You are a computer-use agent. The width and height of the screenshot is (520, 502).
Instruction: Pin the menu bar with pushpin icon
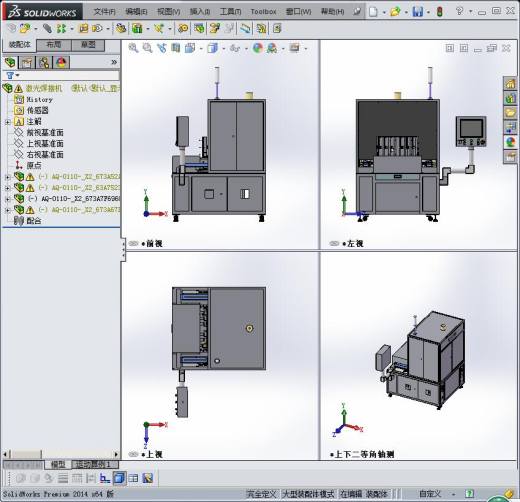[x=357, y=12]
